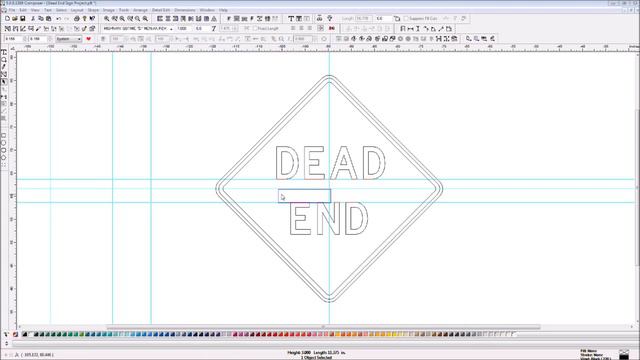
Task: Click the magnifier icon at the third toolbar's right end
Action: (469, 39)
